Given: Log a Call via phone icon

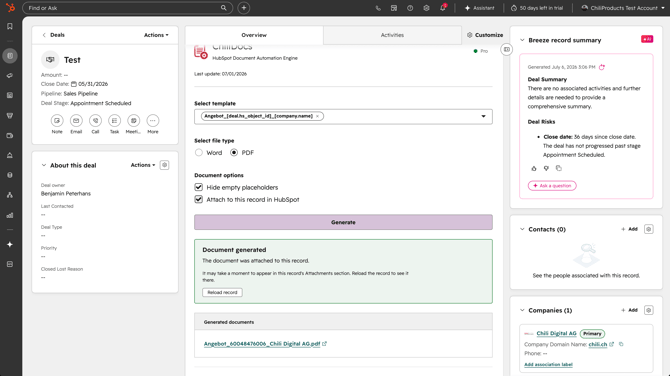Looking at the screenshot, I should click(x=95, y=121).
